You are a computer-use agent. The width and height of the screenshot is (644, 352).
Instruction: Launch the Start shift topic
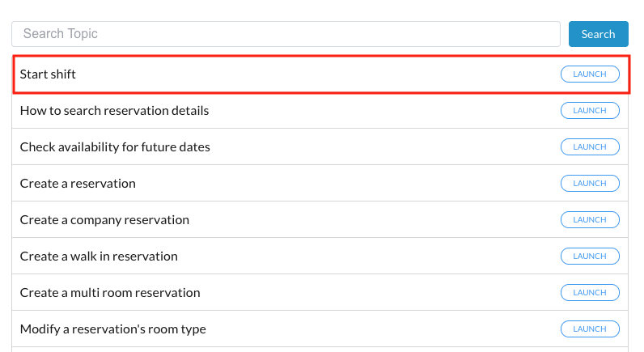click(590, 74)
